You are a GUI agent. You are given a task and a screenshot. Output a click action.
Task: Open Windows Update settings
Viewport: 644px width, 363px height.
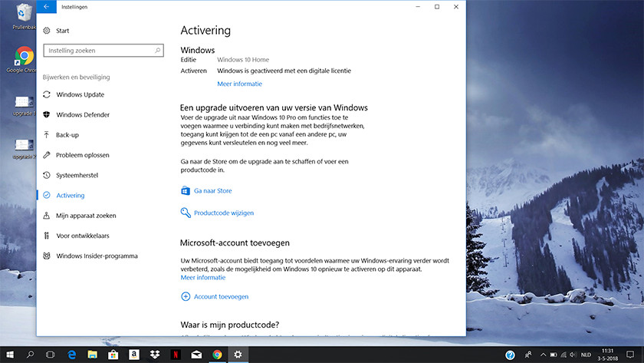click(x=80, y=95)
